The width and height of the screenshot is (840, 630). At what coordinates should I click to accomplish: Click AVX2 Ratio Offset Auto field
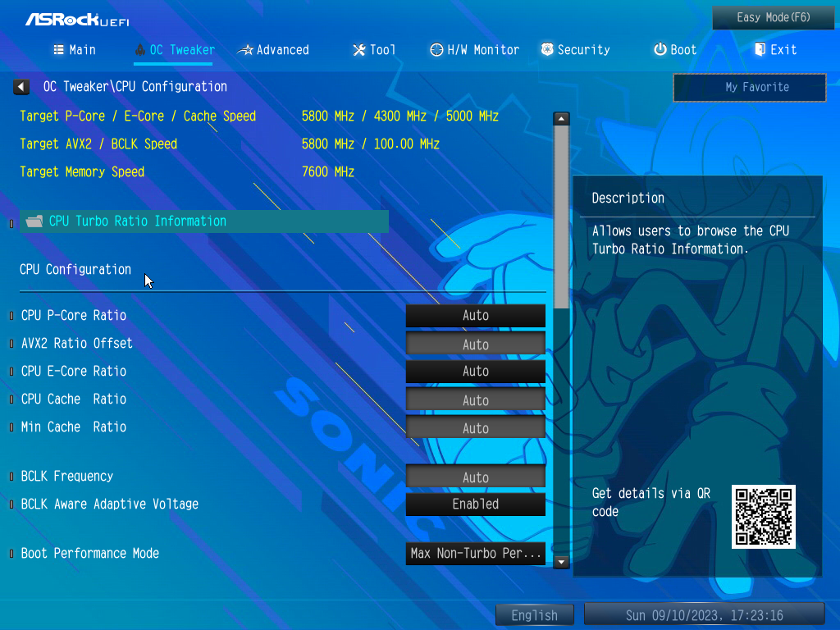click(476, 344)
